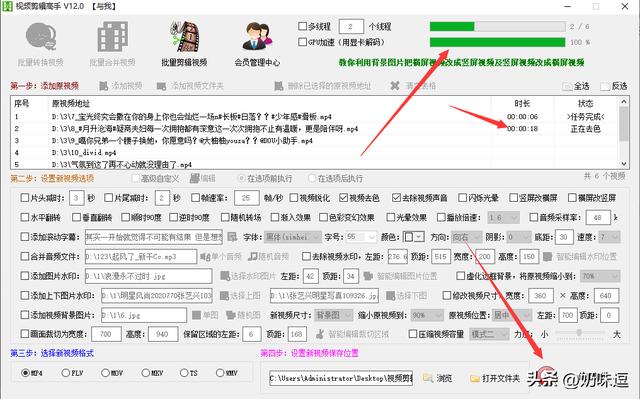This screenshot has height=399, width=640.
Task: Check 去除视频水印 checkbox
Action: pos(306,257)
